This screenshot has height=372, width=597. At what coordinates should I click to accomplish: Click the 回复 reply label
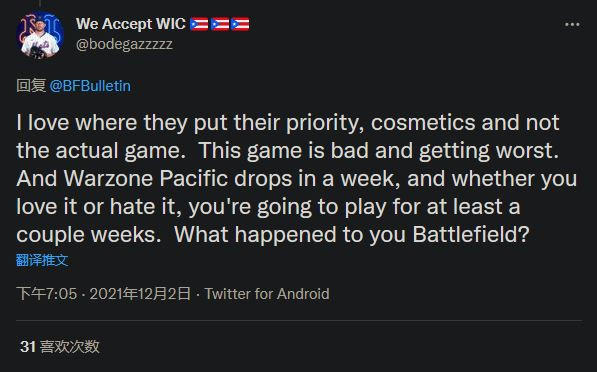click(x=31, y=86)
